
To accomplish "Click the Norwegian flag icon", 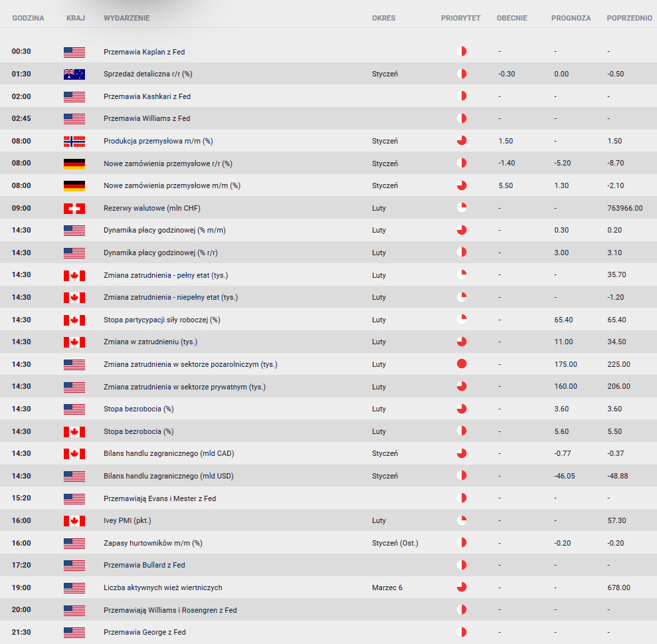I will pos(74,141).
